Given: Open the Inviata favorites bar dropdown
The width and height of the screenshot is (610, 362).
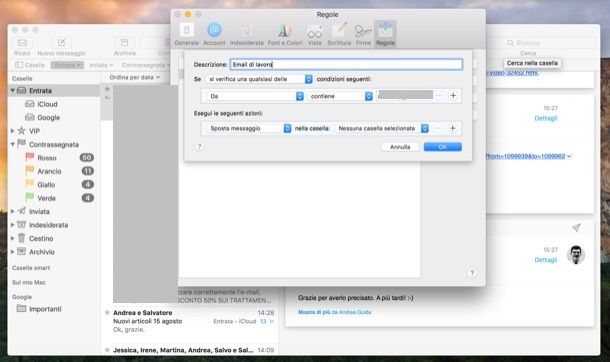Looking at the screenshot, I should (x=101, y=65).
